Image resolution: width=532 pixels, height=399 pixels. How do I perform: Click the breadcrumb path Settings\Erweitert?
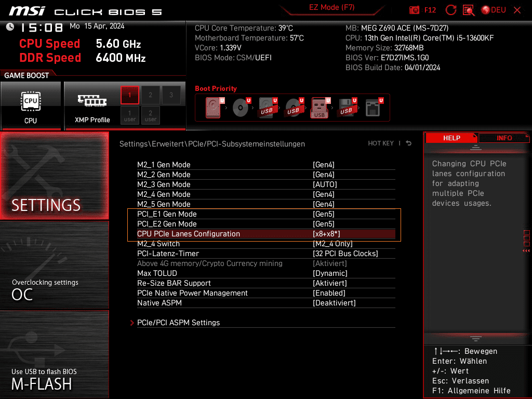click(152, 144)
